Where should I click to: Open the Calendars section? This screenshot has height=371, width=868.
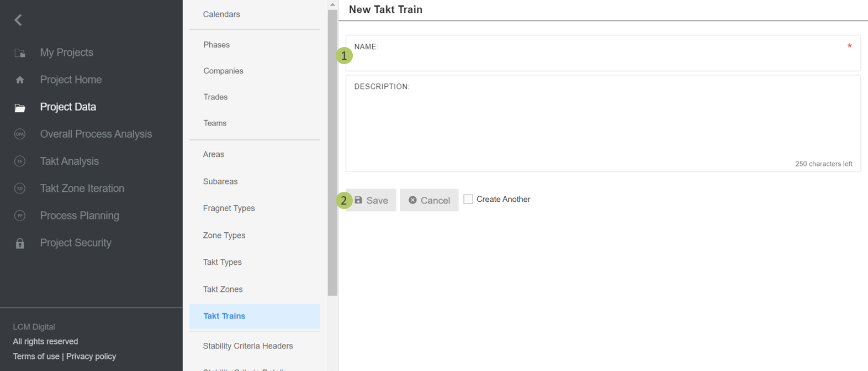tap(221, 14)
